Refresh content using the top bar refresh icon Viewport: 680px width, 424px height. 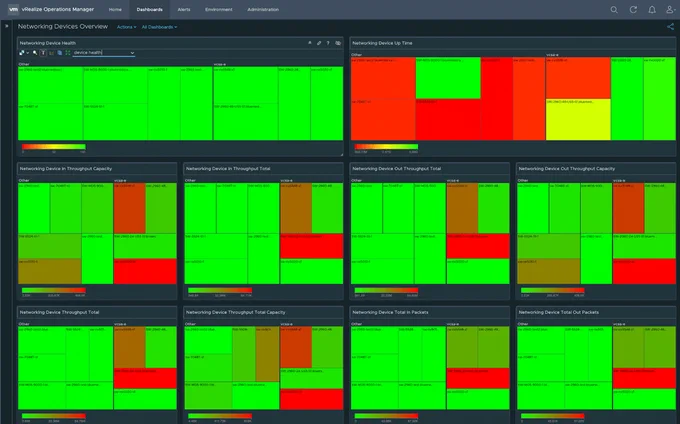point(633,10)
